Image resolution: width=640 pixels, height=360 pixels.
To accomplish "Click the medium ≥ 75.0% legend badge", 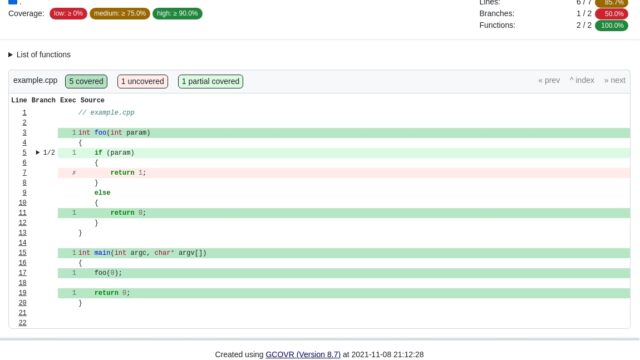I will click(x=120, y=13).
